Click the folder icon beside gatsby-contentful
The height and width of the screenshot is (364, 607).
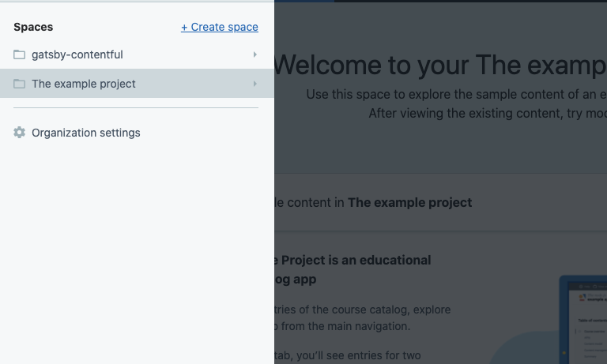coord(19,54)
